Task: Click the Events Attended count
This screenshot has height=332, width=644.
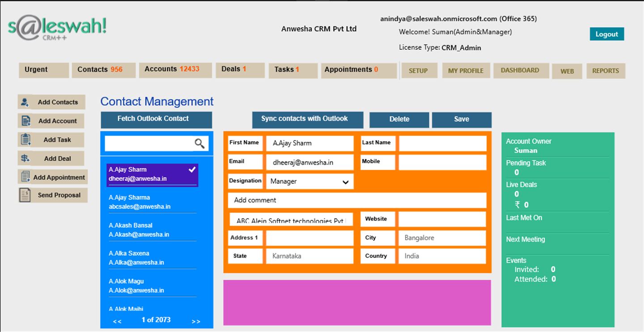Action: 553,279
